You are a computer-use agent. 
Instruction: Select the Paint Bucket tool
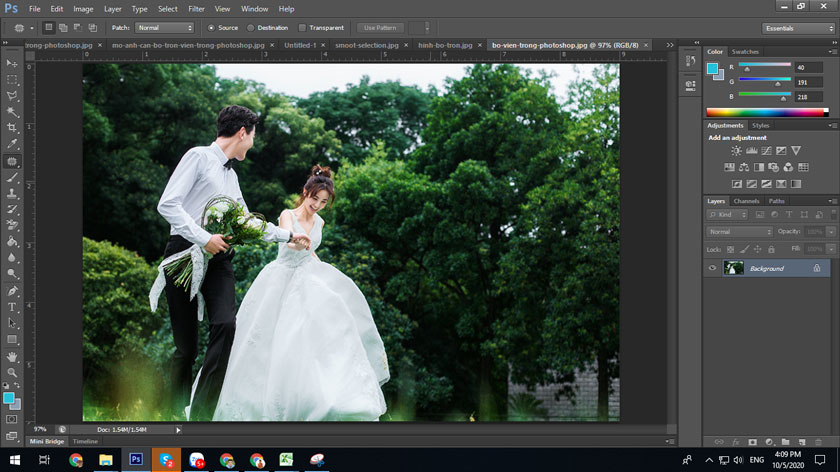(x=12, y=242)
